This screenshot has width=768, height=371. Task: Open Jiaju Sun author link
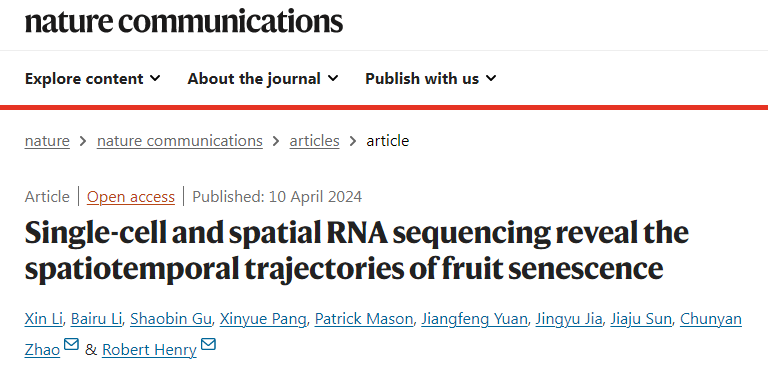pyautogui.click(x=641, y=320)
